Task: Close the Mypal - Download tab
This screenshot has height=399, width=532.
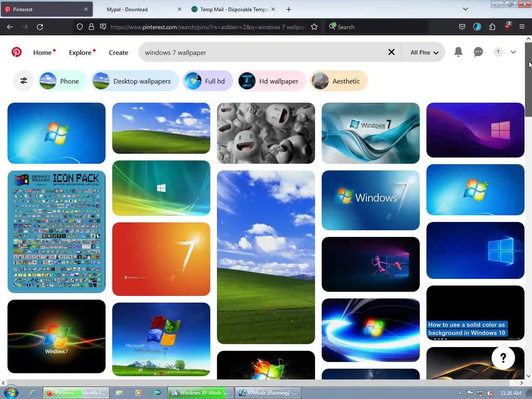Action: (x=180, y=9)
